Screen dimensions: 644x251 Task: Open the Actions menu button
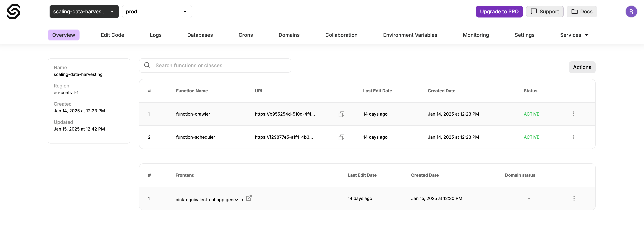582,67
